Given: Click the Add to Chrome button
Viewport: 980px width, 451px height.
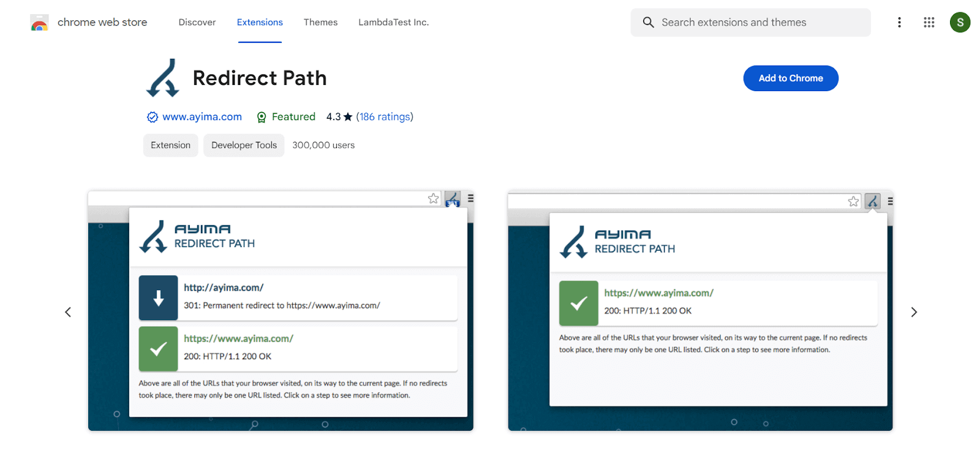Looking at the screenshot, I should click(x=791, y=78).
